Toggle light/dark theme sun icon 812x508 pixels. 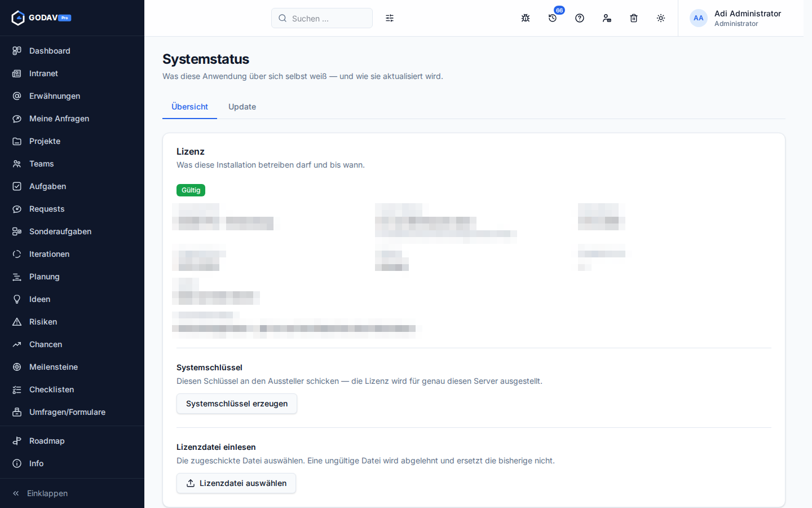click(661, 18)
